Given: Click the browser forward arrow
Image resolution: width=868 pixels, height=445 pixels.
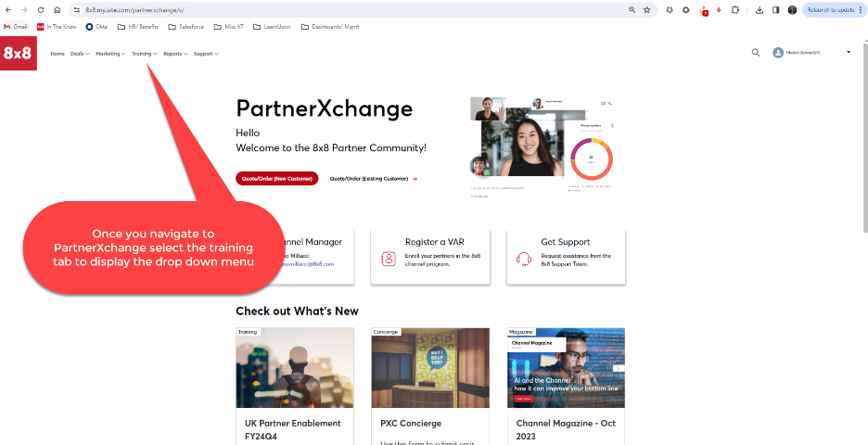Looking at the screenshot, I should pos(24,10).
